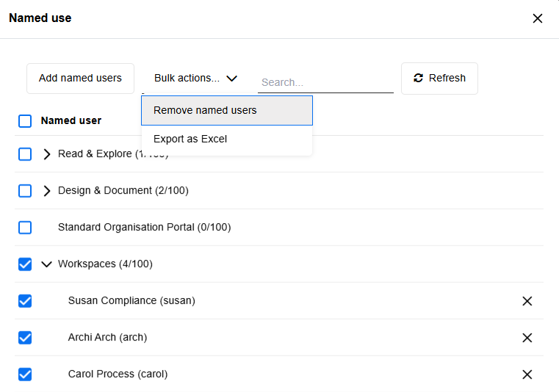
Task: Remove Susan Compliance with the X icon
Action: [x=527, y=301]
